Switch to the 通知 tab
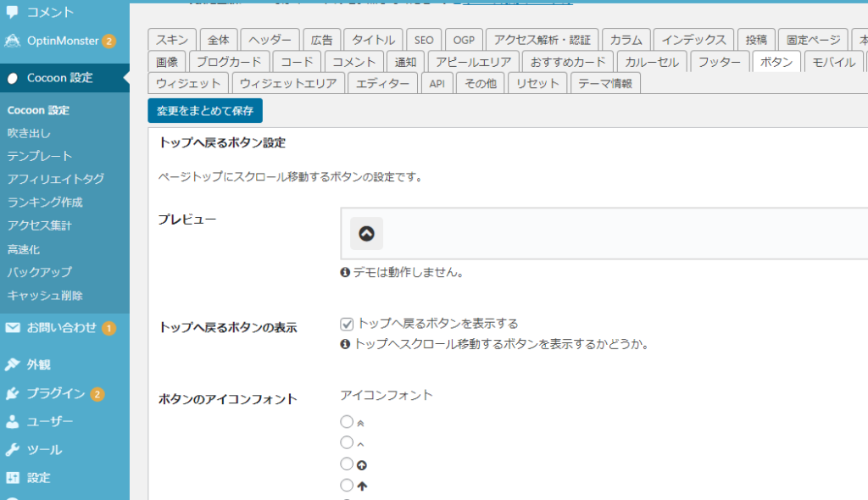 click(x=405, y=62)
